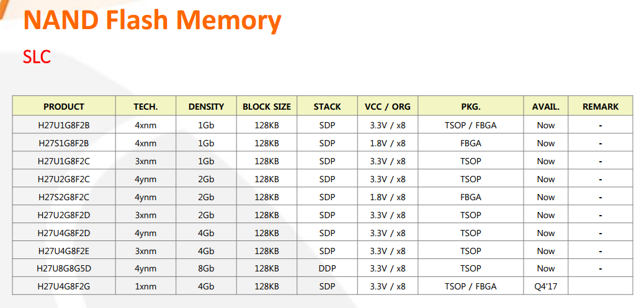The width and height of the screenshot is (644, 308).
Task: Click the 8Gb density cell
Action: (x=206, y=268)
